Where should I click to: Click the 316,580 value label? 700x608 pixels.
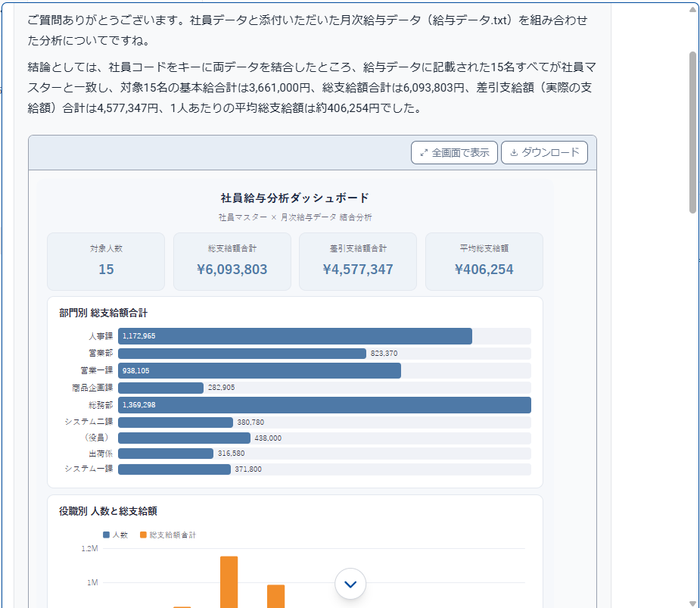[x=232, y=454]
